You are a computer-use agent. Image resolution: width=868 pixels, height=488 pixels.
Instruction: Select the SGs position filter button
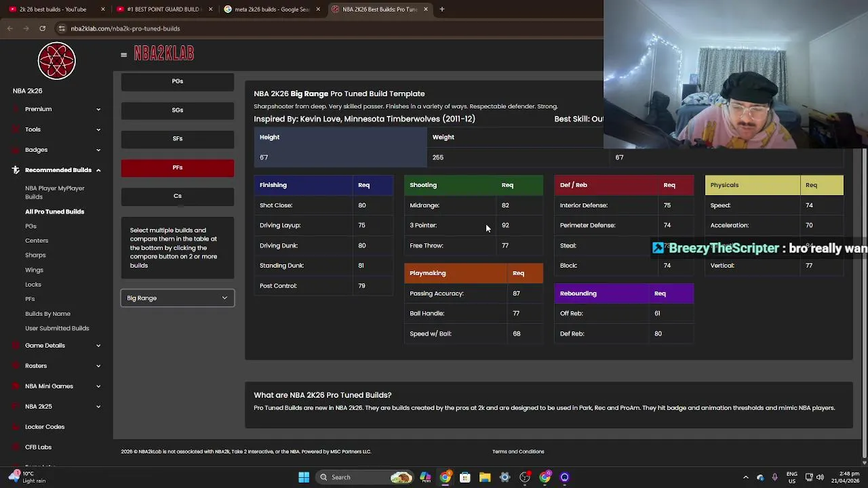[x=178, y=110]
